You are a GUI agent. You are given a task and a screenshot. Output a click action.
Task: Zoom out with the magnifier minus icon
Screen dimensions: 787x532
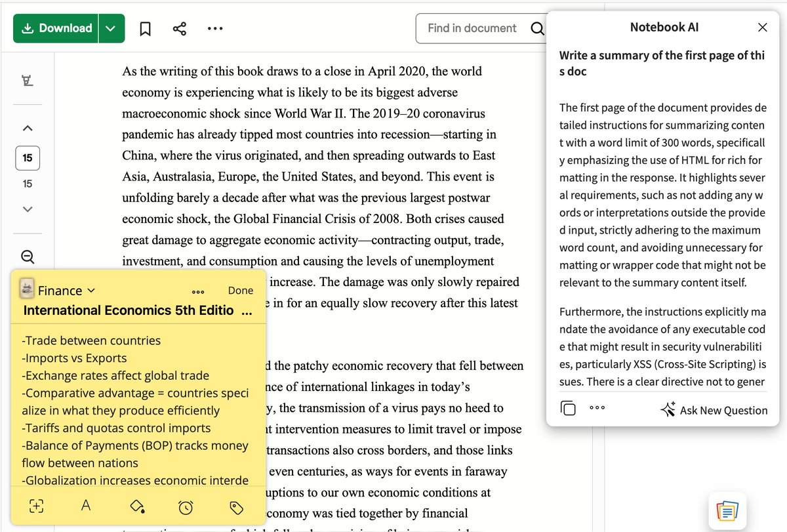point(28,256)
